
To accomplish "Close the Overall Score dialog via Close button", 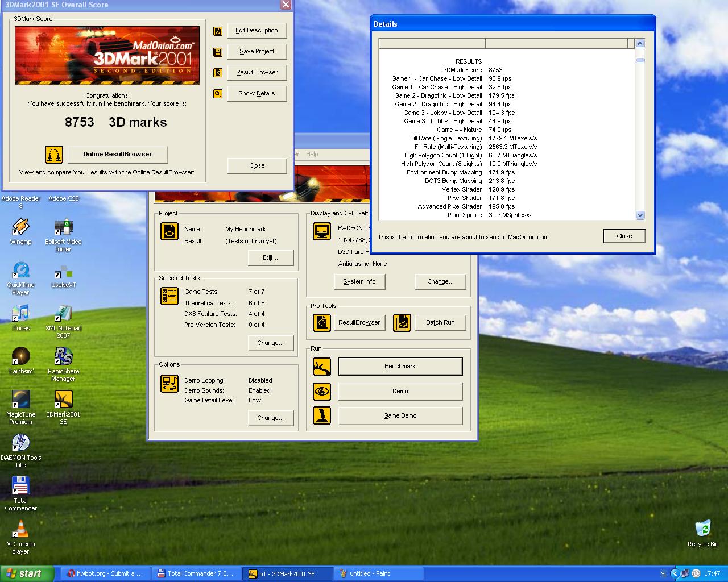I will coord(257,166).
